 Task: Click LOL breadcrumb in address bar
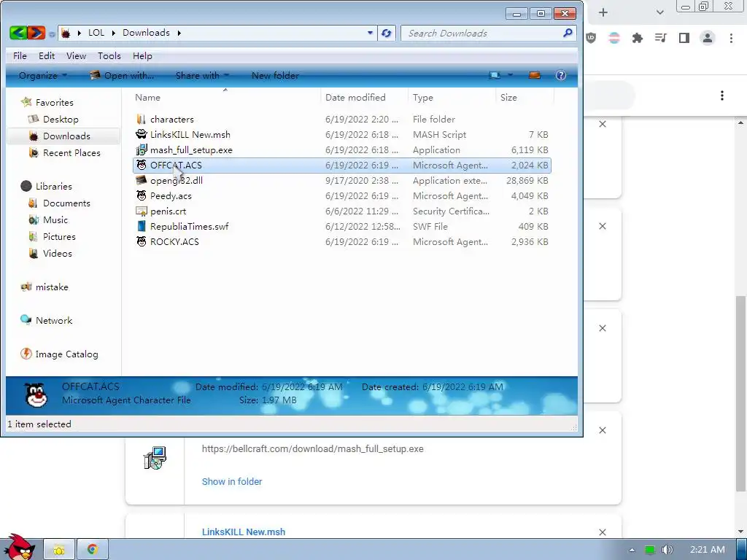(x=96, y=32)
